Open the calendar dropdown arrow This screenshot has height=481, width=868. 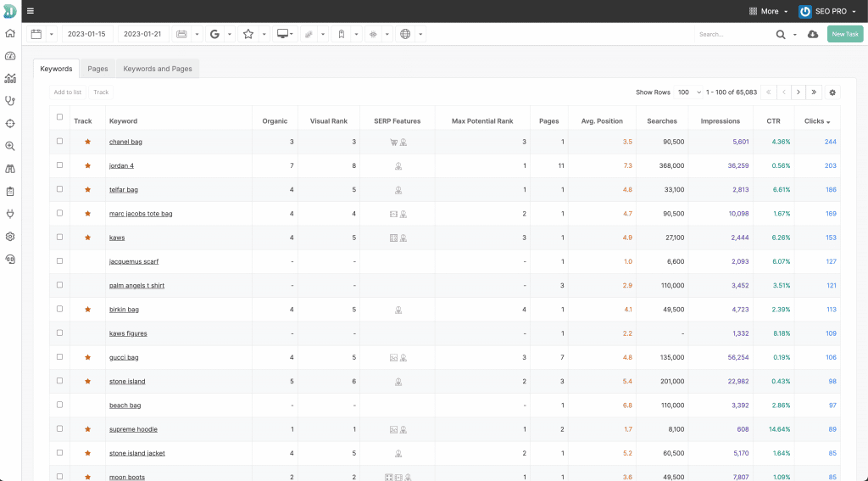coord(52,34)
